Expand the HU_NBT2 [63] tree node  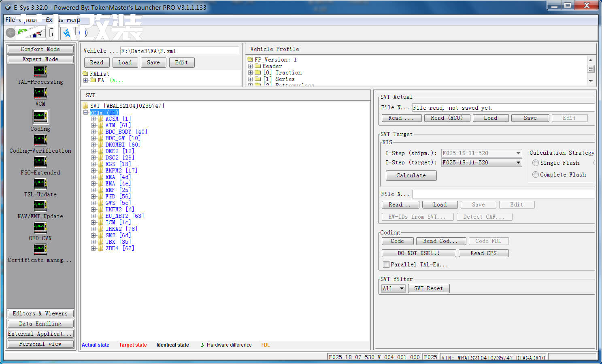click(x=94, y=216)
